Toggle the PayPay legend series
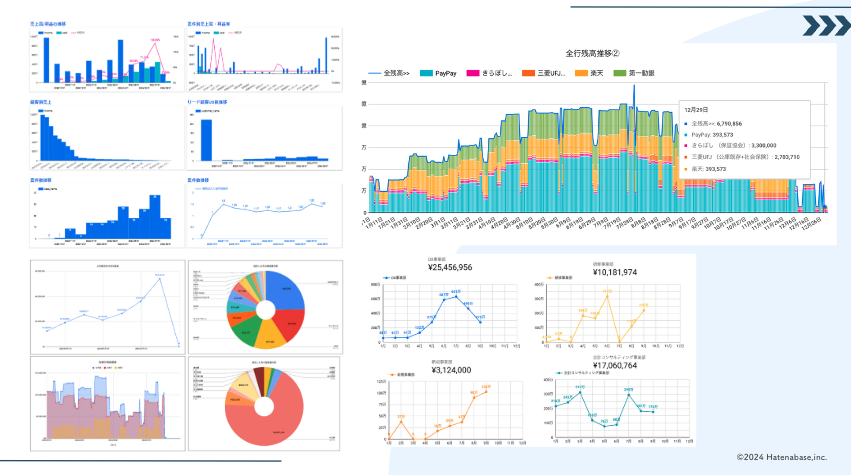This screenshot has width=851, height=475. point(439,73)
